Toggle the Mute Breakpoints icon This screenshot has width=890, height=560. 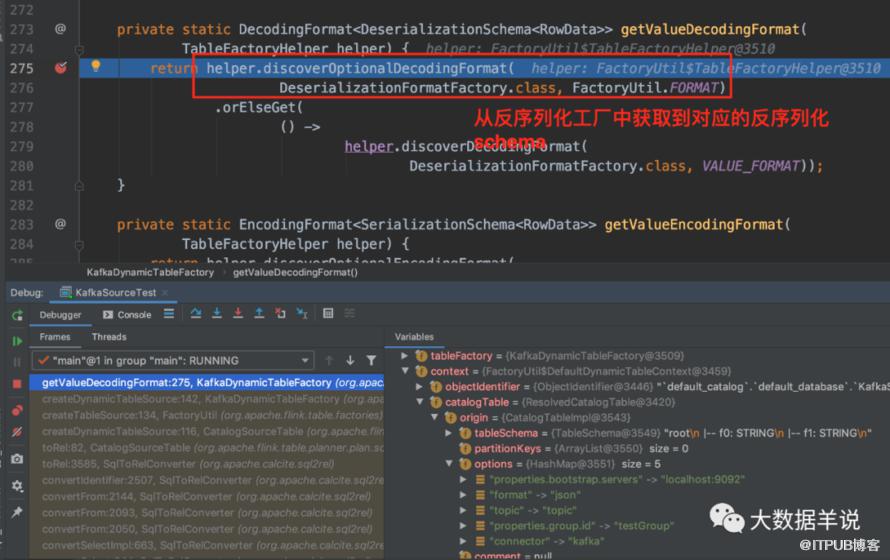click(17, 432)
